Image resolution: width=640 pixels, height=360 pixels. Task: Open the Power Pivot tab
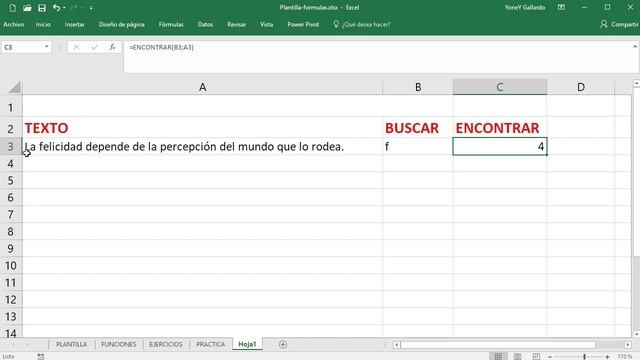pos(303,24)
